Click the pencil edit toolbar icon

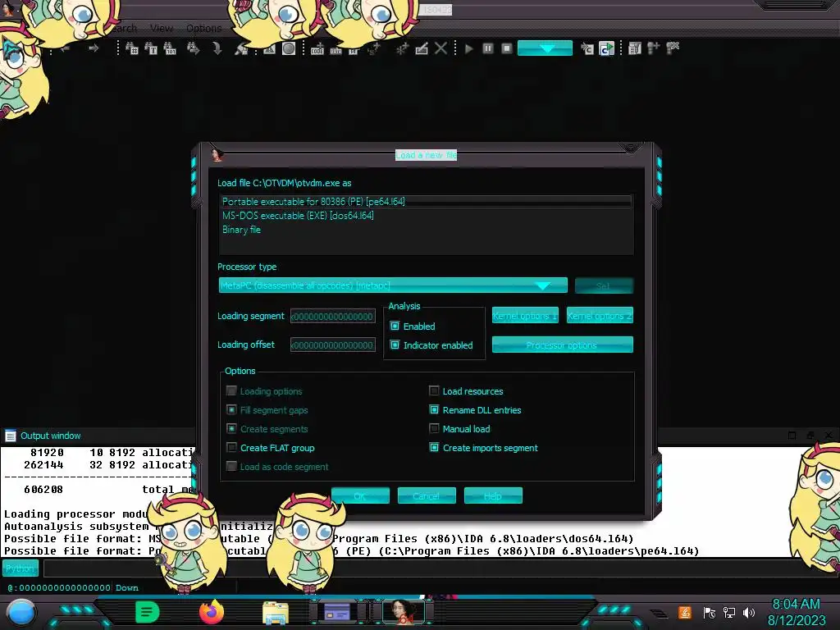422,48
